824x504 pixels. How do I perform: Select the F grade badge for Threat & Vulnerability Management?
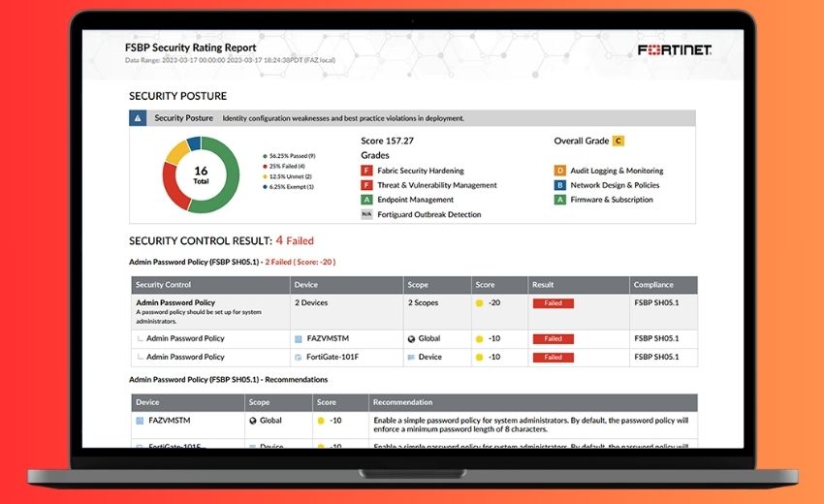[366, 185]
